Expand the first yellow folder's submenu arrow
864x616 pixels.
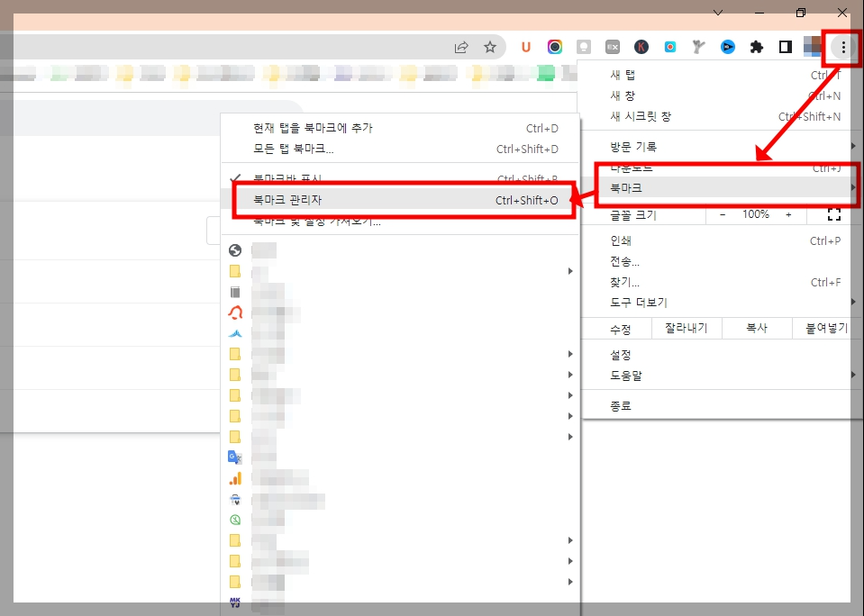[x=569, y=270]
